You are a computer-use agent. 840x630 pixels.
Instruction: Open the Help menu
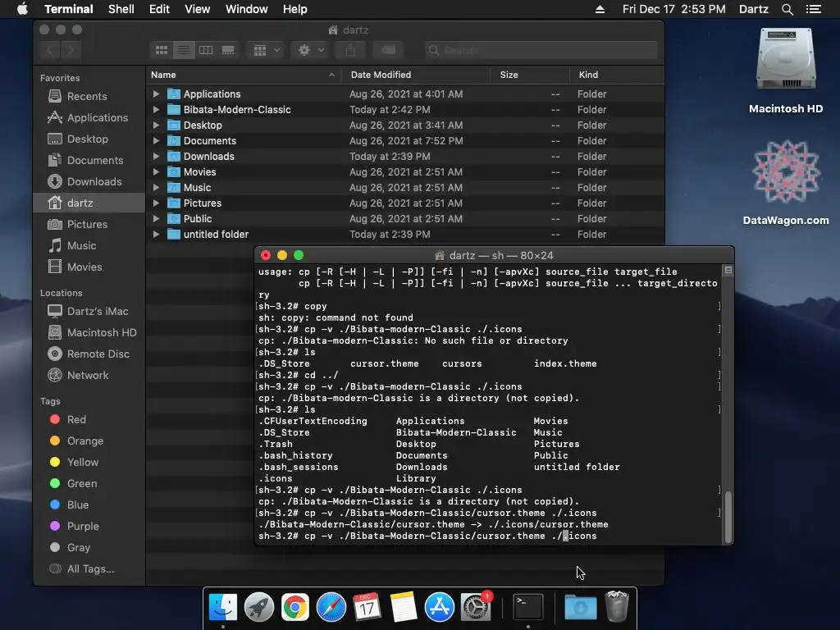(x=294, y=9)
